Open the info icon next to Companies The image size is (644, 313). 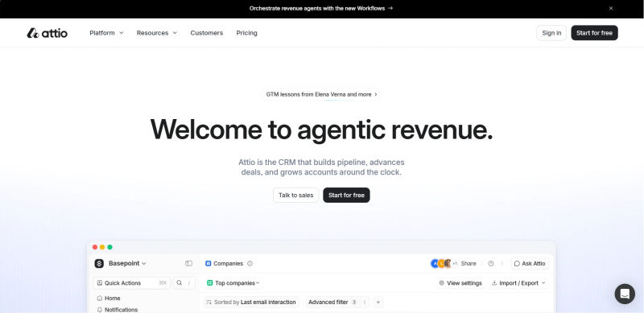[250, 263]
